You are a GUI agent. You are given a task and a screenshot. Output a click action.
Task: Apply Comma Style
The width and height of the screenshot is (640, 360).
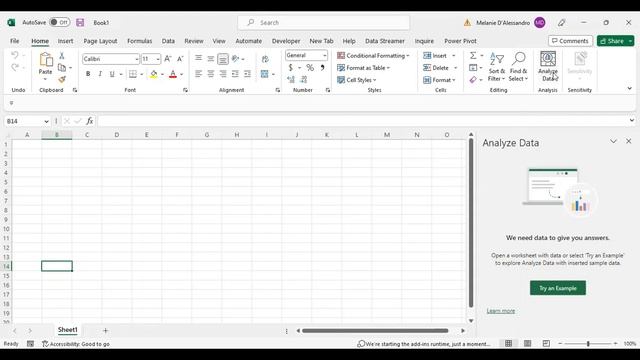coord(322,67)
